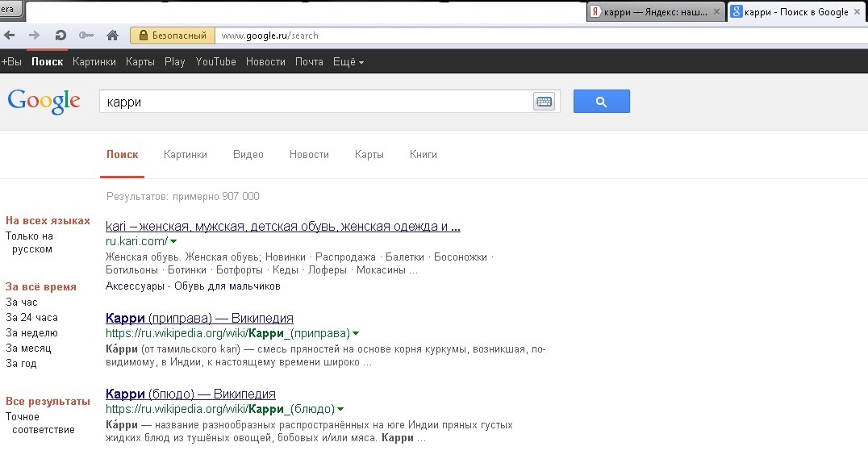
Task: Select the За всё время filter
Action: [41, 287]
